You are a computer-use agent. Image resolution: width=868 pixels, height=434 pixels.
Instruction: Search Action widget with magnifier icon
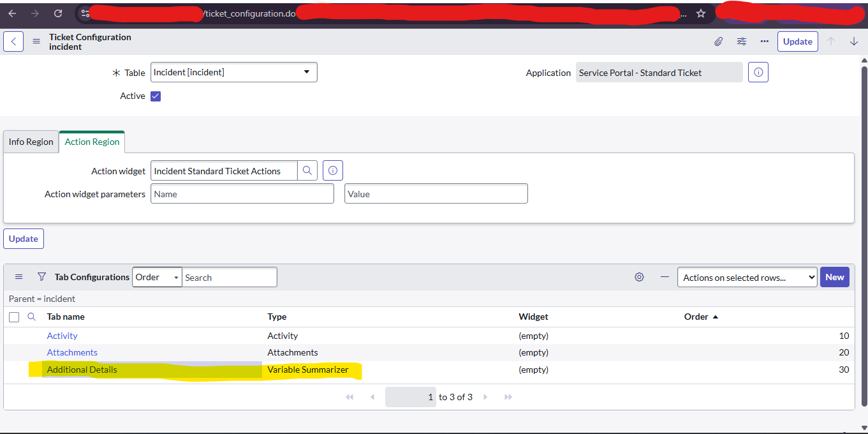[x=307, y=171]
